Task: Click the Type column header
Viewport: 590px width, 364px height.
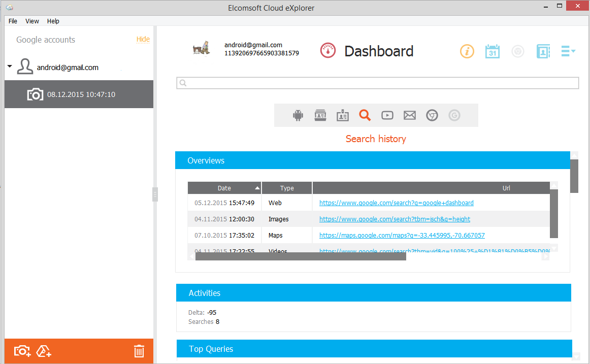Action: (x=287, y=188)
